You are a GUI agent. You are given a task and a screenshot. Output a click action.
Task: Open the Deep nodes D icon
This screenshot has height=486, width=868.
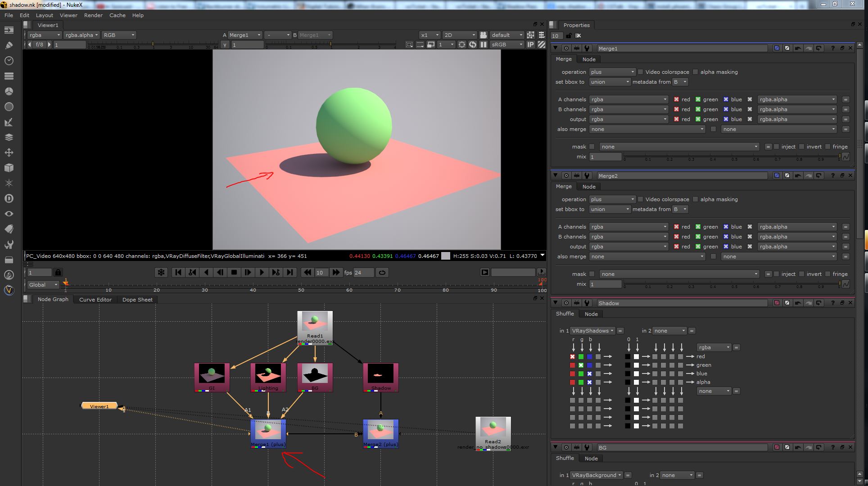click(9, 198)
